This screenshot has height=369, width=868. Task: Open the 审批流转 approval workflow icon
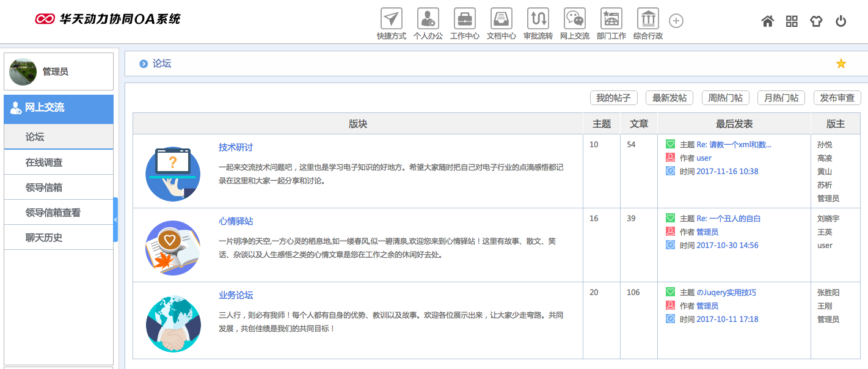pyautogui.click(x=538, y=18)
